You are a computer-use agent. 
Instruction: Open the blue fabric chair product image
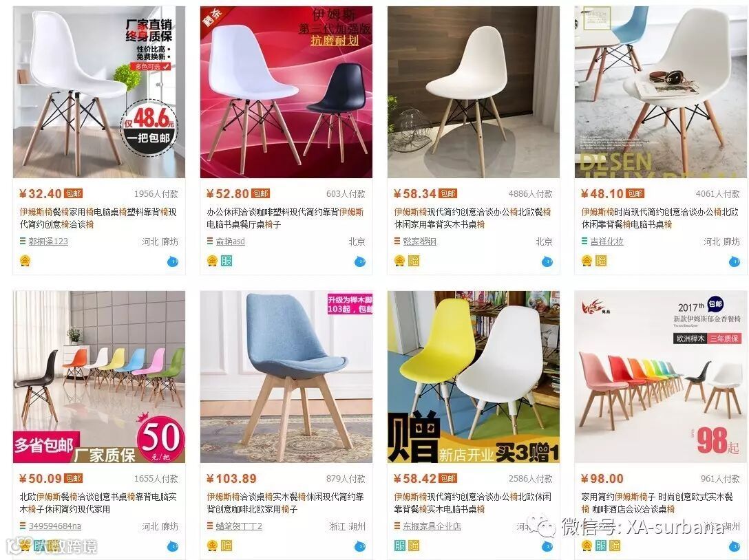click(286, 377)
